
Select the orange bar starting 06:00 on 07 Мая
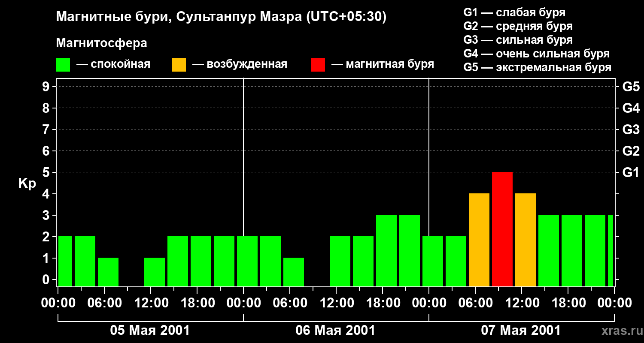point(479,240)
